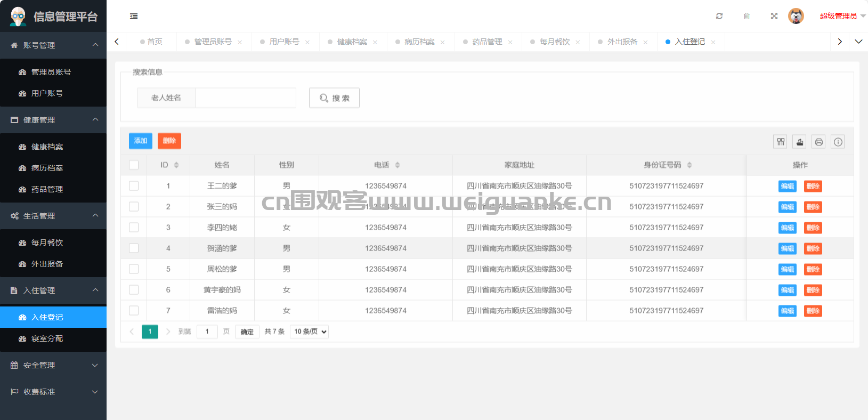Click the print icon above the table
The width and height of the screenshot is (868, 420).
[x=819, y=142]
